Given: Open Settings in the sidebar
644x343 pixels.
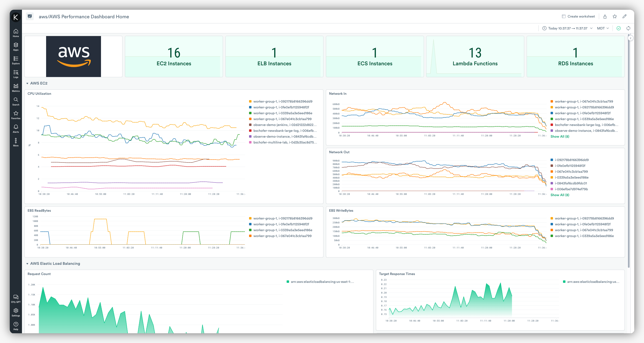Looking at the screenshot, I should point(16,313).
